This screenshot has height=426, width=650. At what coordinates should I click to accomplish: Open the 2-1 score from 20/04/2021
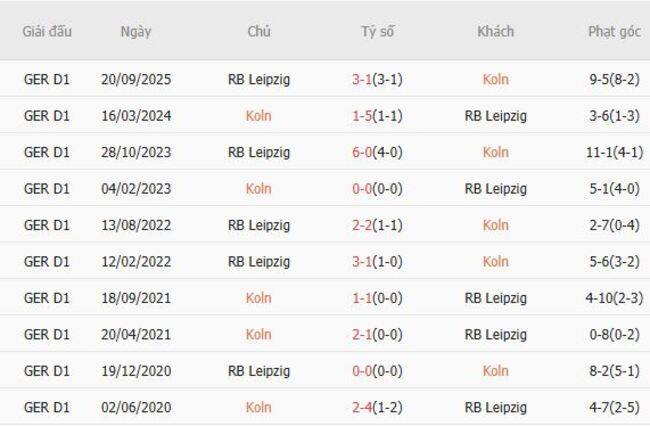377,334
